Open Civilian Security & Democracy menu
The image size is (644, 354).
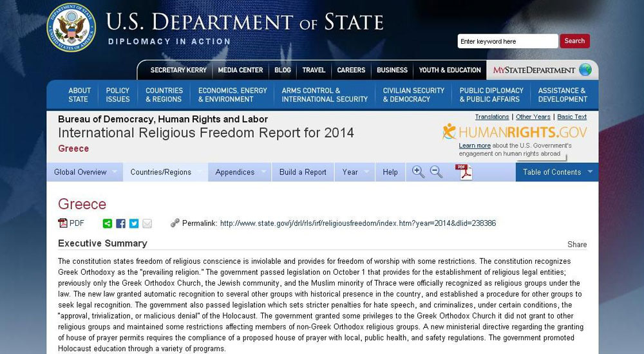coord(413,95)
